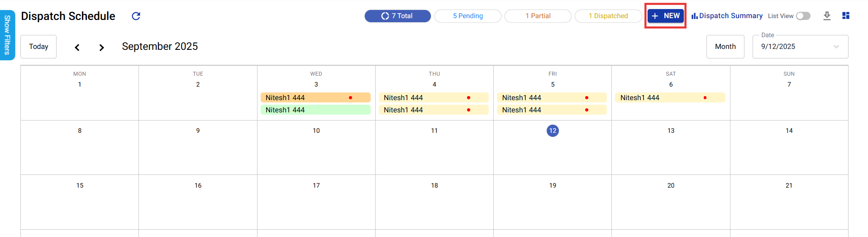868x237 pixels.
Task: Jump to Today on the calendar
Action: pyautogui.click(x=38, y=47)
